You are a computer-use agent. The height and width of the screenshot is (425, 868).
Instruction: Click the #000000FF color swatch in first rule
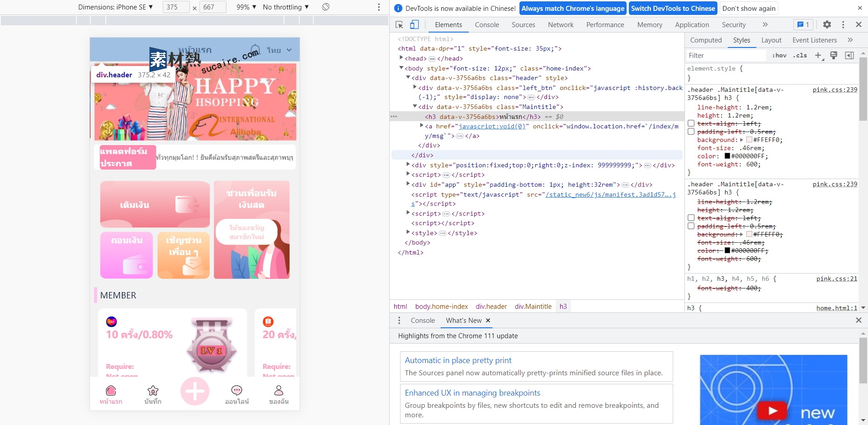click(727, 156)
